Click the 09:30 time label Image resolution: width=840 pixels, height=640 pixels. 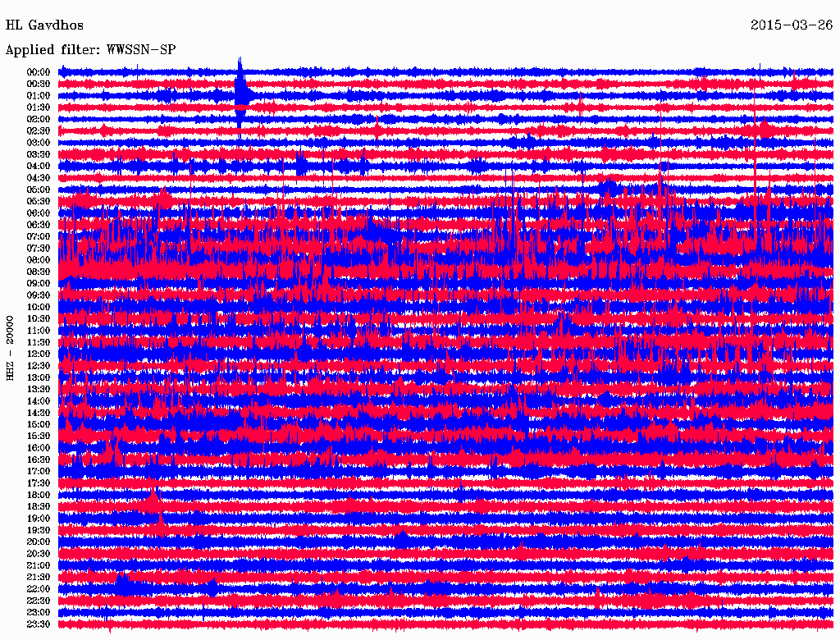(39, 295)
